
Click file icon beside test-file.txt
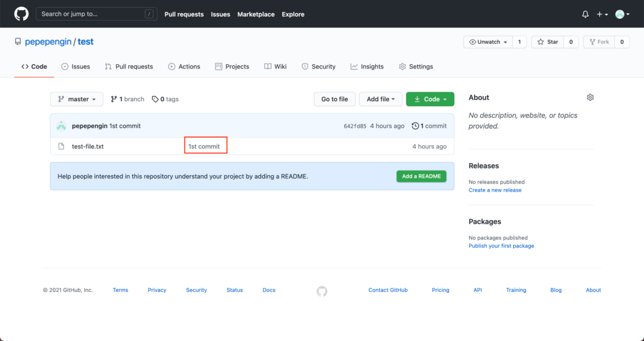61,146
